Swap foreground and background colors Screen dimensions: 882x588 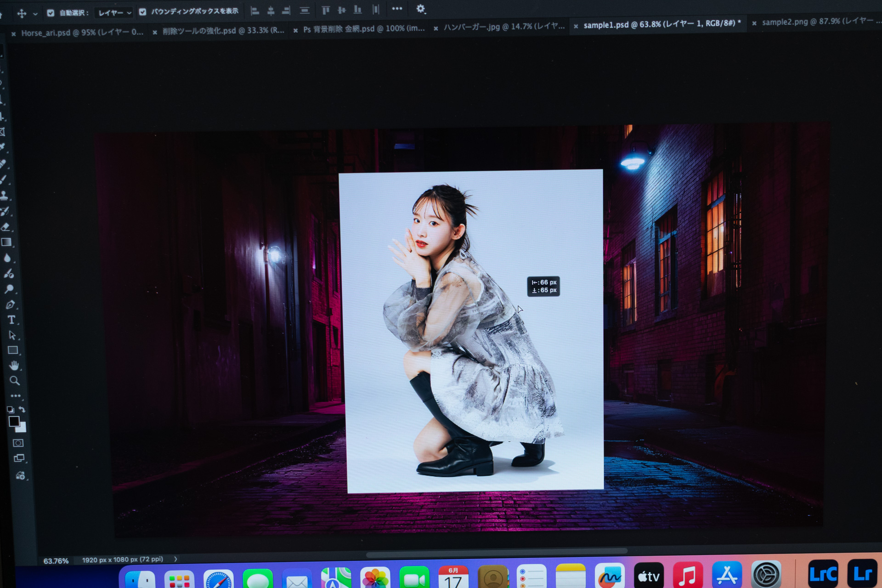[22, 409]
